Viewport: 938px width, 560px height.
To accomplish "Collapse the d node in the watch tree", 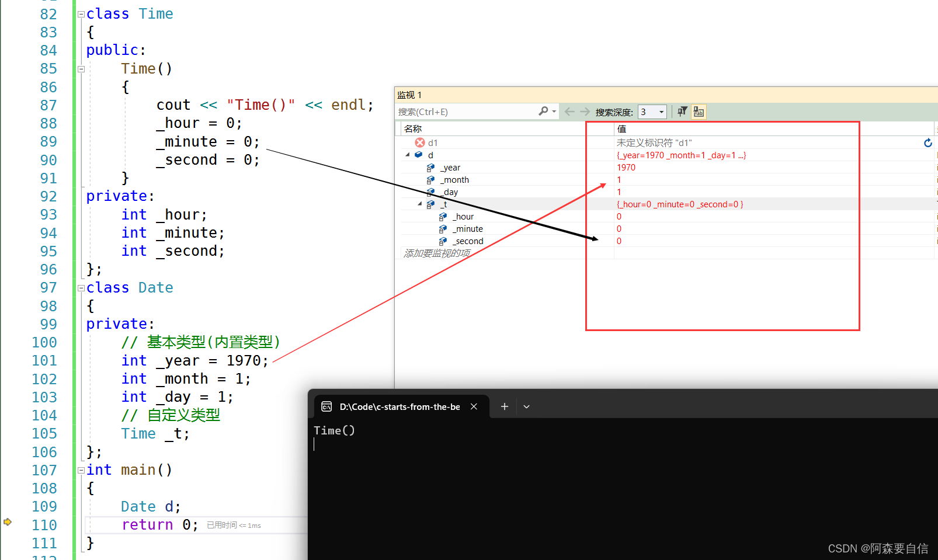I will (408, 155).
